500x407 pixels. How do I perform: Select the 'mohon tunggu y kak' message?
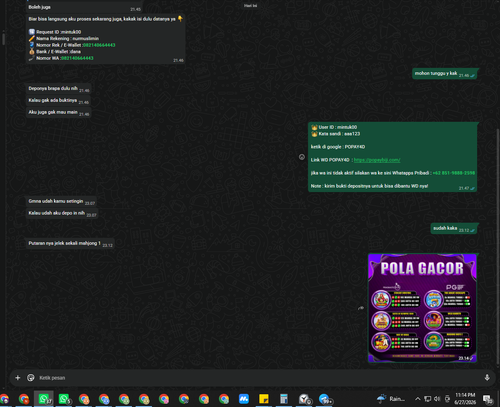[x=445, y=74]
